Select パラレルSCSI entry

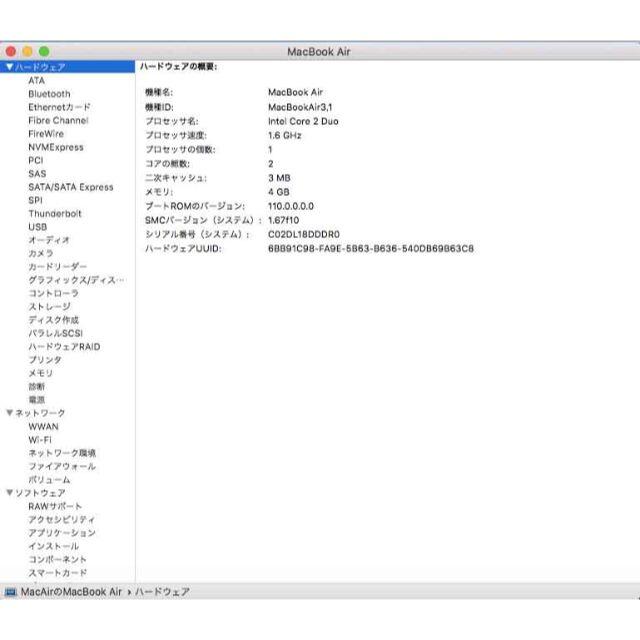point(56,333)
